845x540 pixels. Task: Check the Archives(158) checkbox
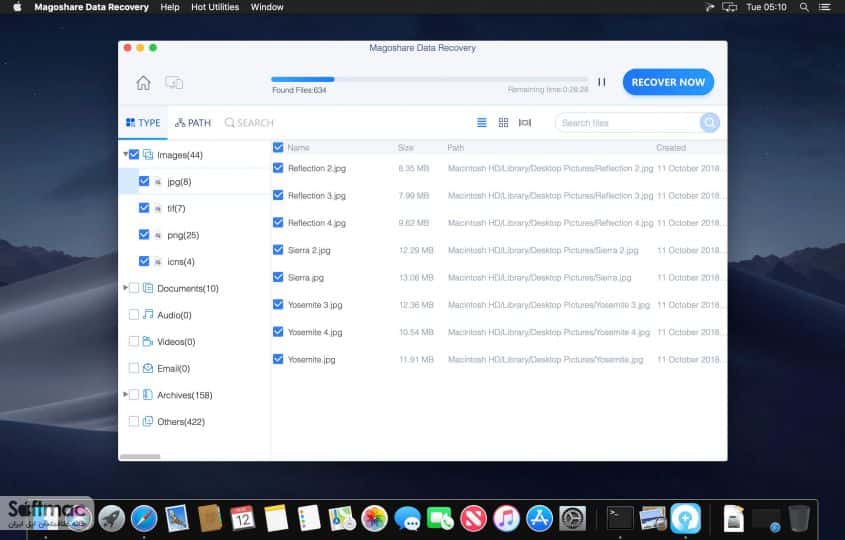click(x=134, y=394)
